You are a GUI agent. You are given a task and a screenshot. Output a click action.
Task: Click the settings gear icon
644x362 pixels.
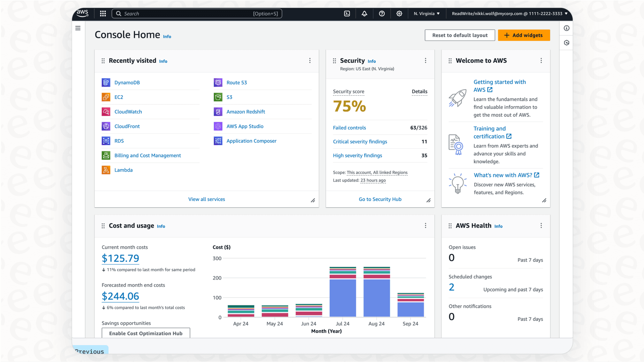[399, 13]
